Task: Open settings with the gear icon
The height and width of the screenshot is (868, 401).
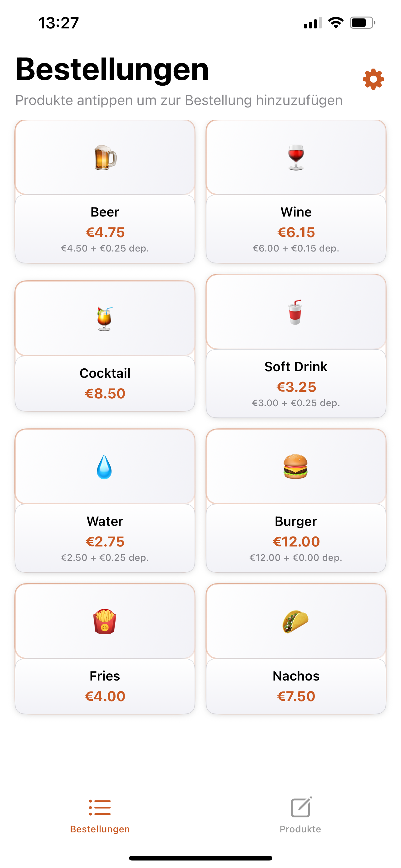Action: [x=373, y=80]
